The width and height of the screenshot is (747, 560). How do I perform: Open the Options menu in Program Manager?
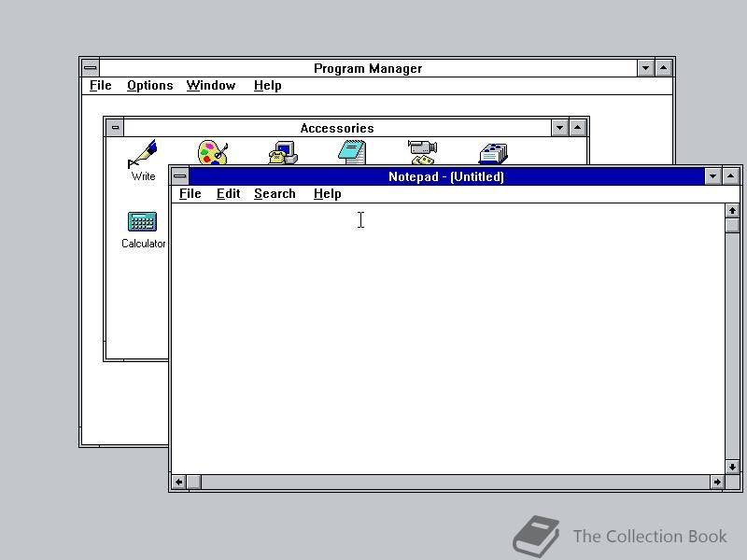(x=149, y=85)
